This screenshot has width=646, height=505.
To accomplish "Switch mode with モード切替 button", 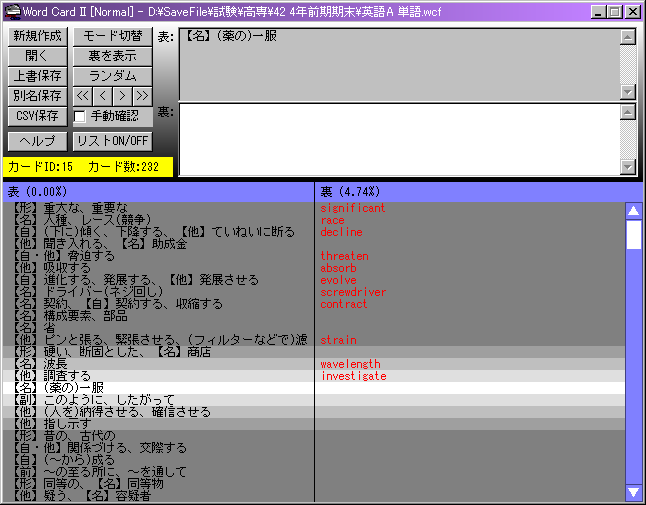I will click(112, 36).
